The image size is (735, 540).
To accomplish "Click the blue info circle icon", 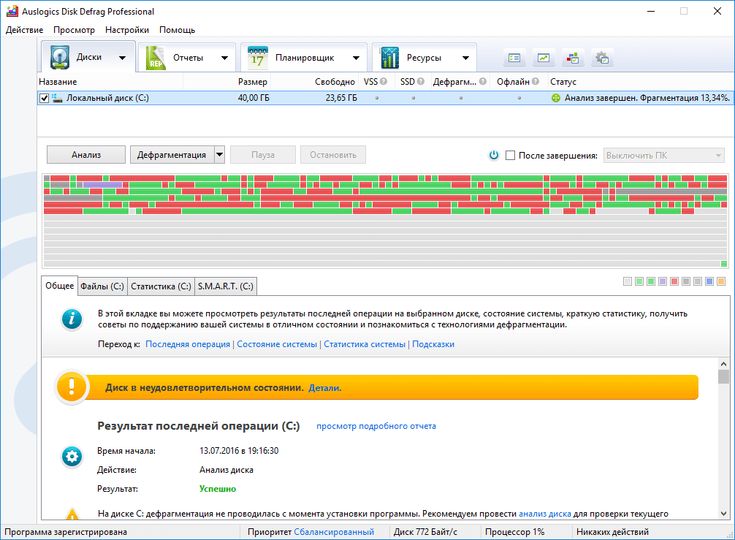I will coord(72,319).
